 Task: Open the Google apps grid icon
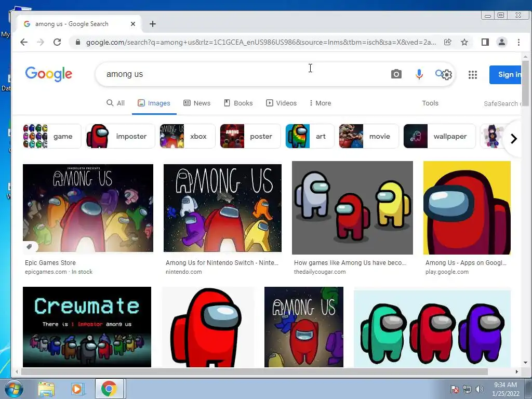click(473, 75)
